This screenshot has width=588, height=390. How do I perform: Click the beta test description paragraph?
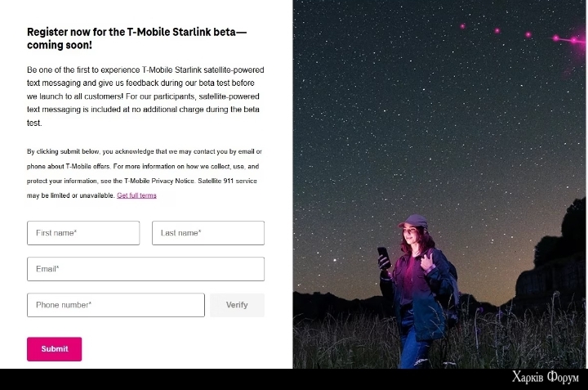pyautogui.click(x=145, y=96)
